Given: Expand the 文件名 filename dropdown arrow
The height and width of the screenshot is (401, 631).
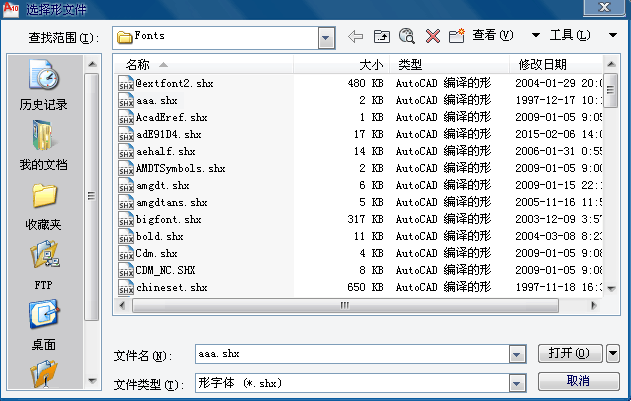Looking at the screenshot, I should [x=517, y=354].
